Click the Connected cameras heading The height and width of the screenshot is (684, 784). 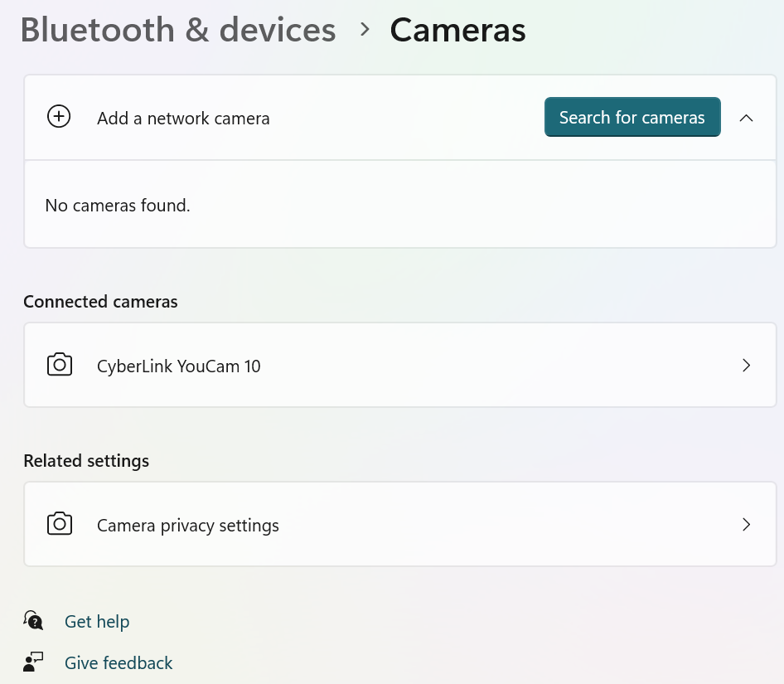100,302
